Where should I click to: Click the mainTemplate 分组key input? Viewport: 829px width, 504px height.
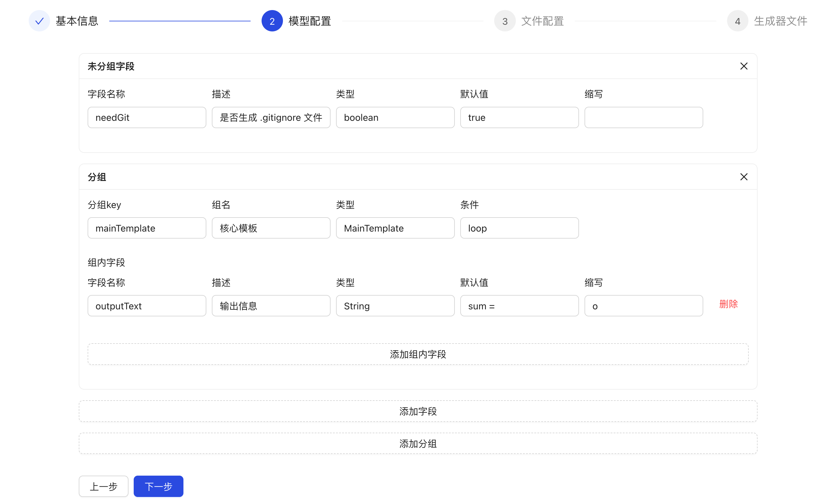coord(147,228)
